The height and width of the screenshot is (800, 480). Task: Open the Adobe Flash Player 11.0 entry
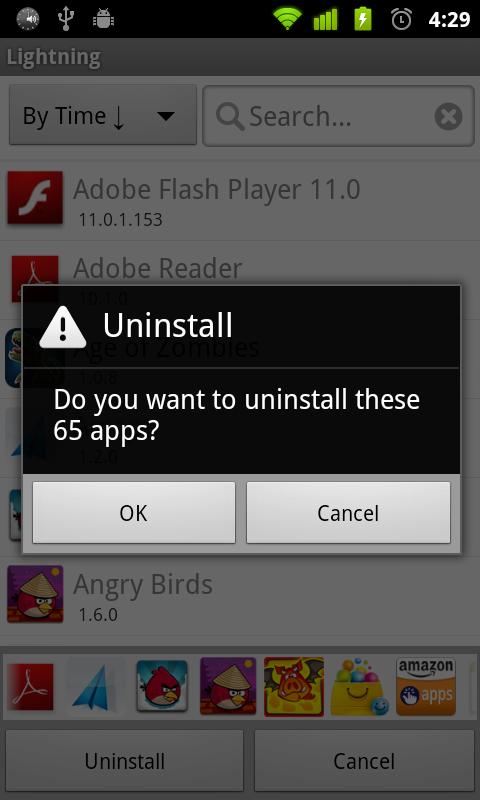pyautogui.click(x=240, y=200)
